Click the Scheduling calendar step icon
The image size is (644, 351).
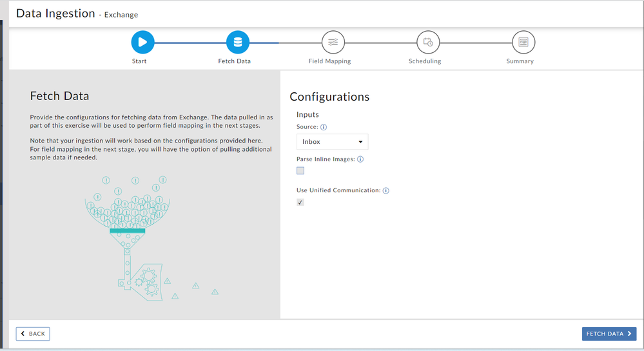click(x=428, y=43)
